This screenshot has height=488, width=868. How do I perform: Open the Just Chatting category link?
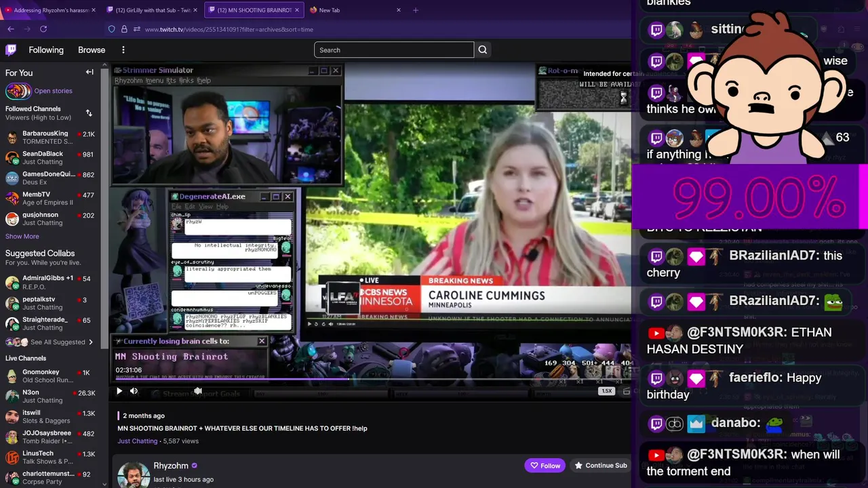(x=137, y=441)
